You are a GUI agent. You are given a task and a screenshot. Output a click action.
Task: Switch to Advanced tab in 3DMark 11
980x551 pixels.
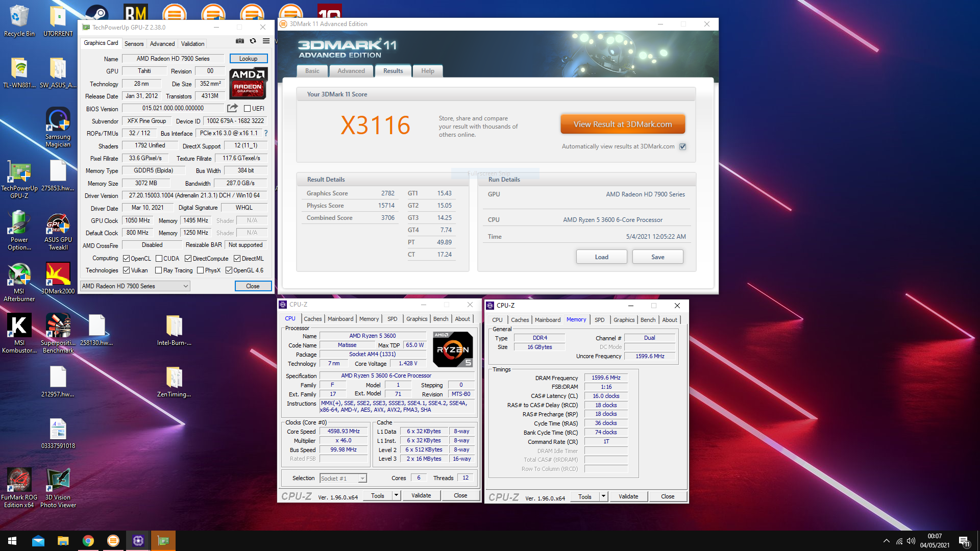pos(351,71)
